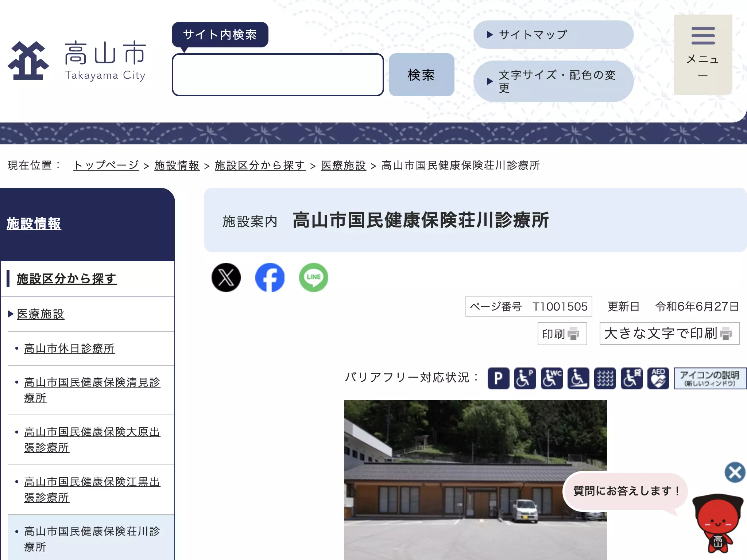The width and height of the screenshot is (747, 560).
Task: Go to トップページ in breadcrumb
Action: point(106,165)
